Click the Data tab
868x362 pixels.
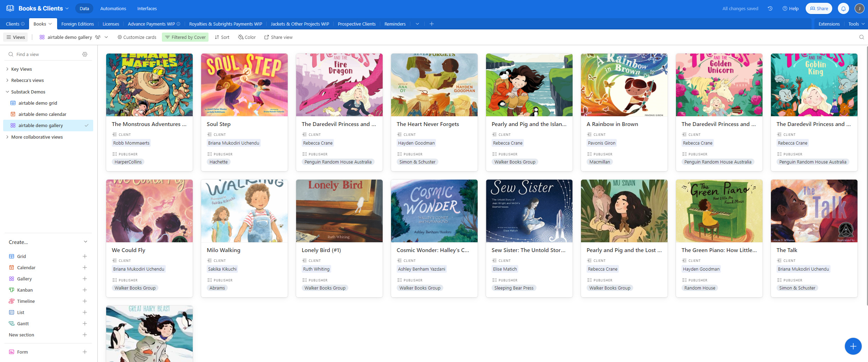(x=84, y=8)
